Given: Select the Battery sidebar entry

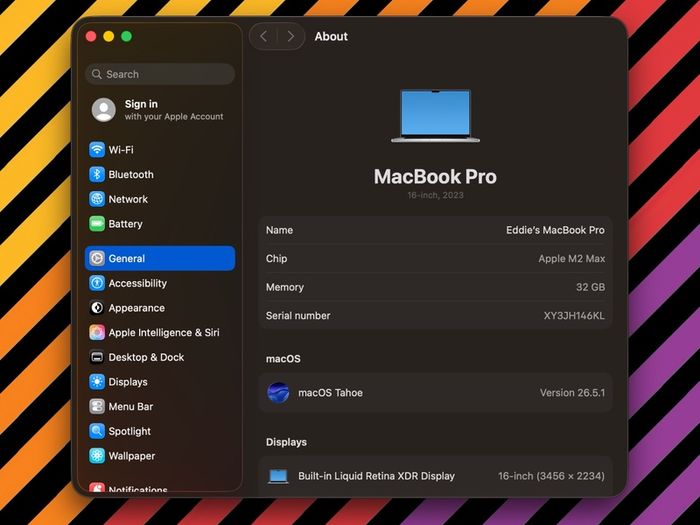Looking at the screenshot, I should click(160, 224).
